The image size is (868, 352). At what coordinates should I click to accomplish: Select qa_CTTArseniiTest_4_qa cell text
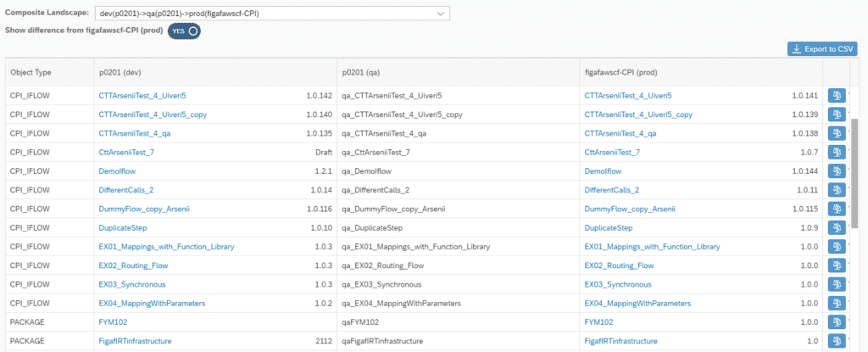[384, 134]
